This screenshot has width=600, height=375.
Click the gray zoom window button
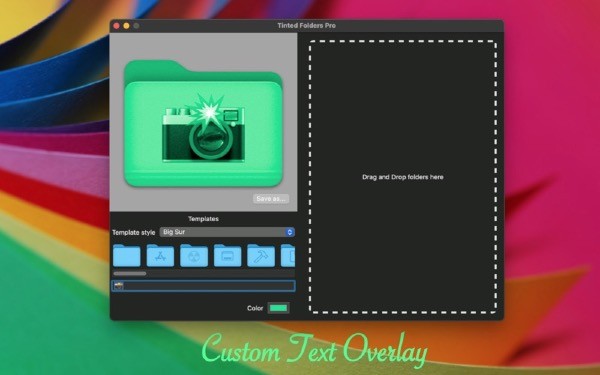[136, 26]
